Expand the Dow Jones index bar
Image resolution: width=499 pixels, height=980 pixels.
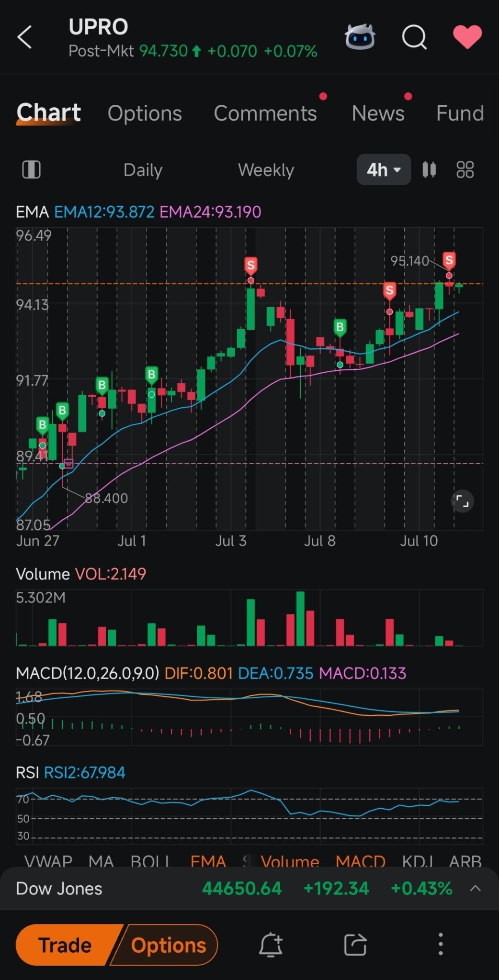coord(475,889)
